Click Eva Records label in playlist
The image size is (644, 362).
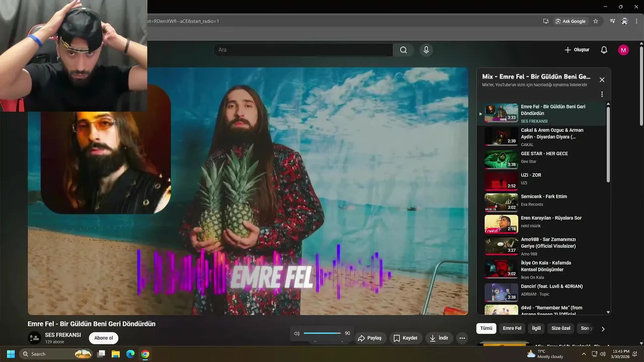(x=532, y=205)
